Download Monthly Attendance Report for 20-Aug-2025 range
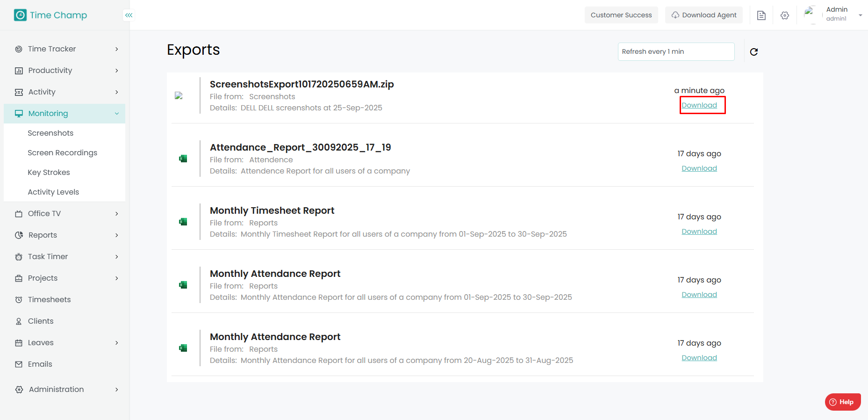The height and width of the screenshot is (420, 868). 699,358
